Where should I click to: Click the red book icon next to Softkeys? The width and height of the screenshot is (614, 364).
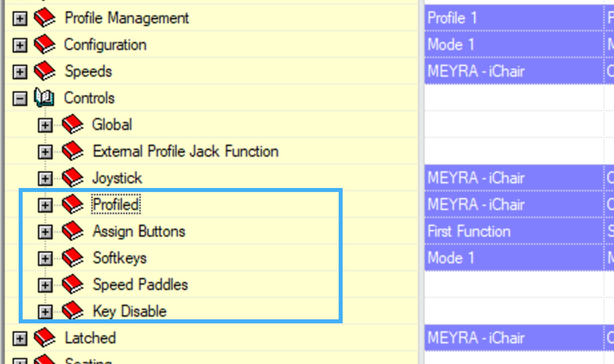(72, 258)
